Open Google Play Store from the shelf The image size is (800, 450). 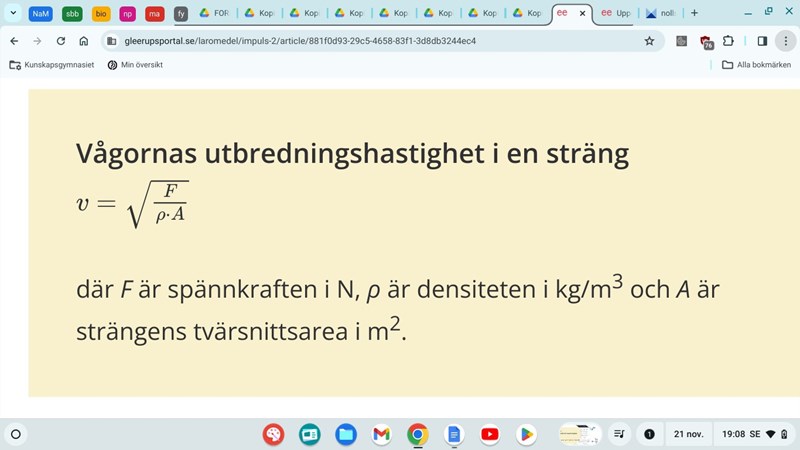(525, 434)
